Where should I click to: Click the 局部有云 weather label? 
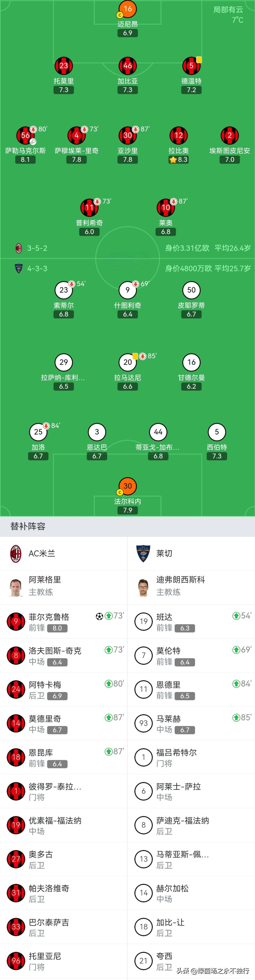pyautogui.click(x=228, y=10)
